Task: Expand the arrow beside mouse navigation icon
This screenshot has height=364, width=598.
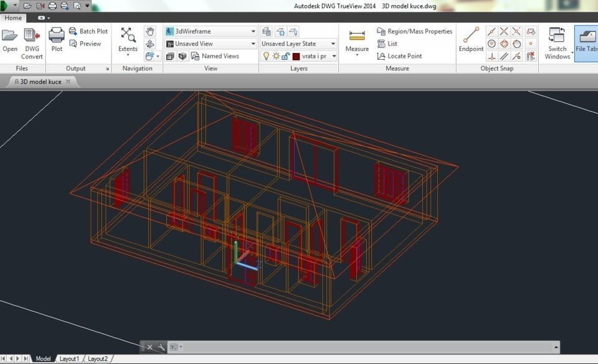Action: tap(158, 57)
